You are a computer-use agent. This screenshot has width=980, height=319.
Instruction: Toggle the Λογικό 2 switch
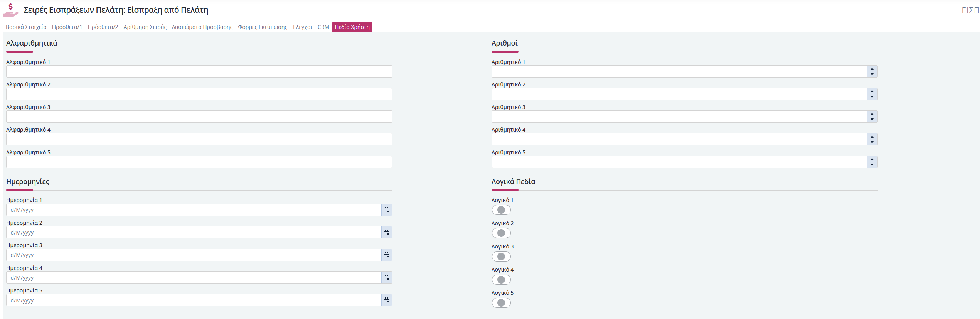pos(501,233)
